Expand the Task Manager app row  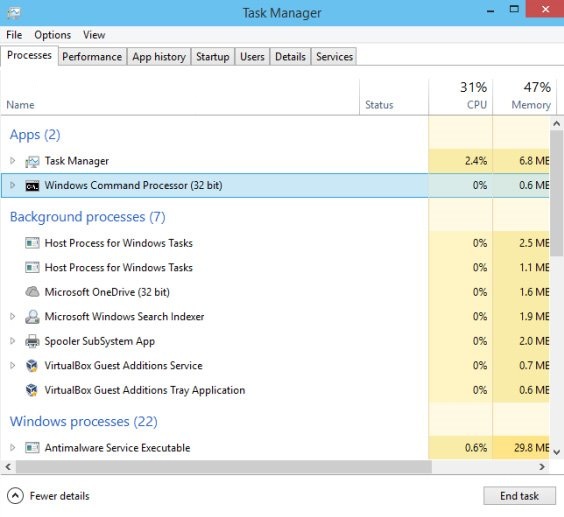tap(13, 160)
